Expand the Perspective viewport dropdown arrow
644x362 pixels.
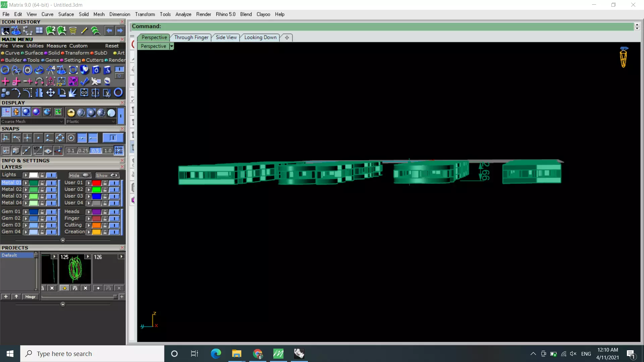172,46
